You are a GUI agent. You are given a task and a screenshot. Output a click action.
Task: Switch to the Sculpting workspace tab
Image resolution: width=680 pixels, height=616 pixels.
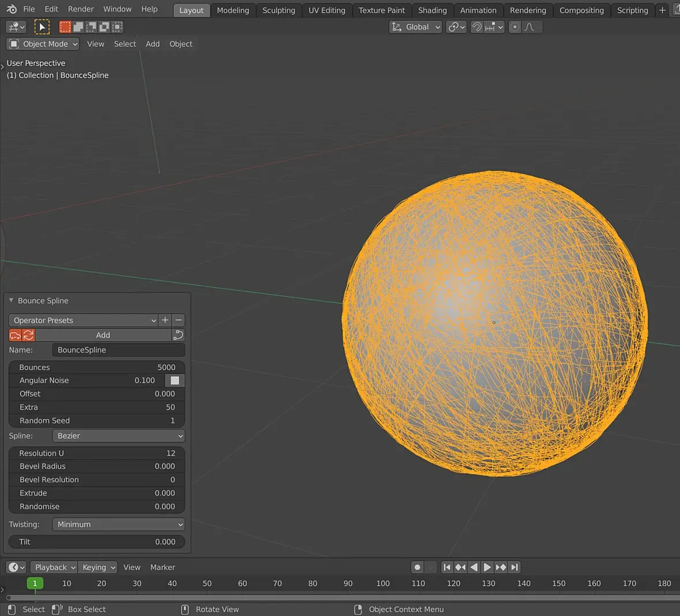[278, 10]
